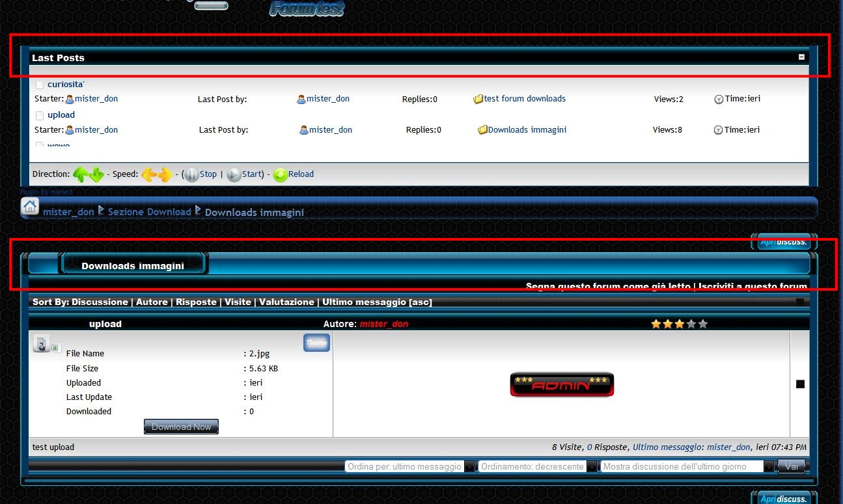Rate upload thread via the star rating

click(x=679, y=324)
